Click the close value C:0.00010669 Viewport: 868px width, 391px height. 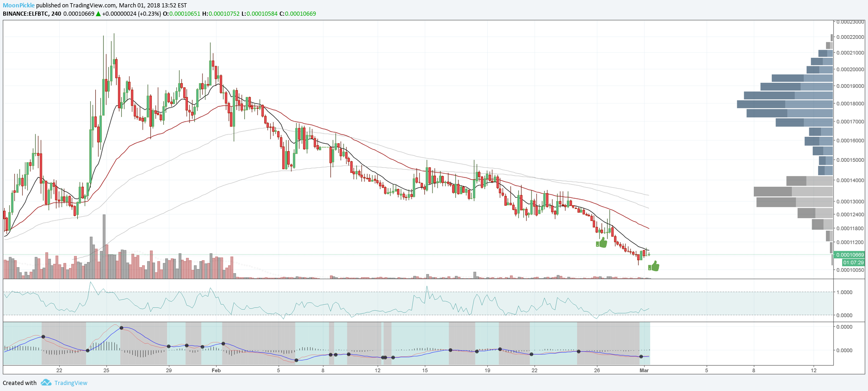(298, 14)
